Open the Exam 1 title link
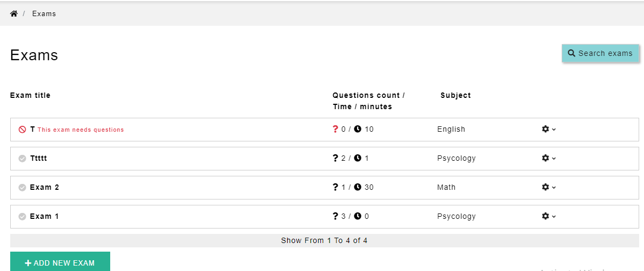The image size is (644, 271). [45, 216]
